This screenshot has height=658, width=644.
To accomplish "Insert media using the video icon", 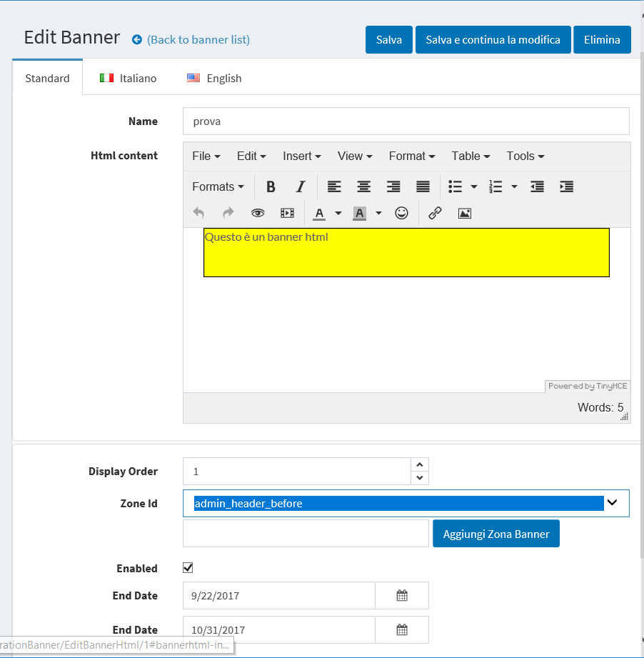I will tap(287, 212).
